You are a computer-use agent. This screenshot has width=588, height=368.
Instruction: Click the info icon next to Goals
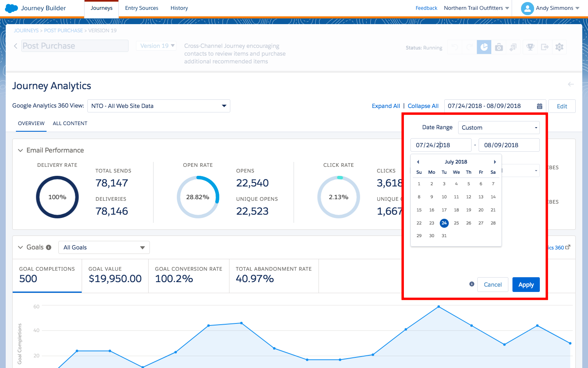coord(49,247)
